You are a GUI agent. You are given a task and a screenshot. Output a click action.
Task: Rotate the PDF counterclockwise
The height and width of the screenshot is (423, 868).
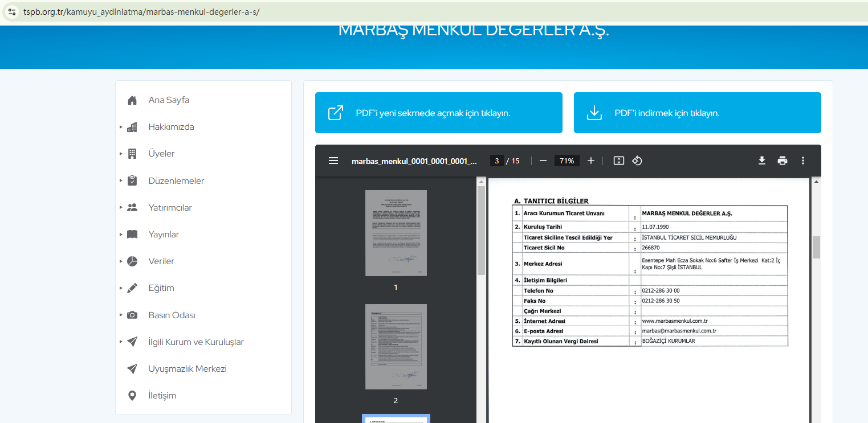(637, 161)
